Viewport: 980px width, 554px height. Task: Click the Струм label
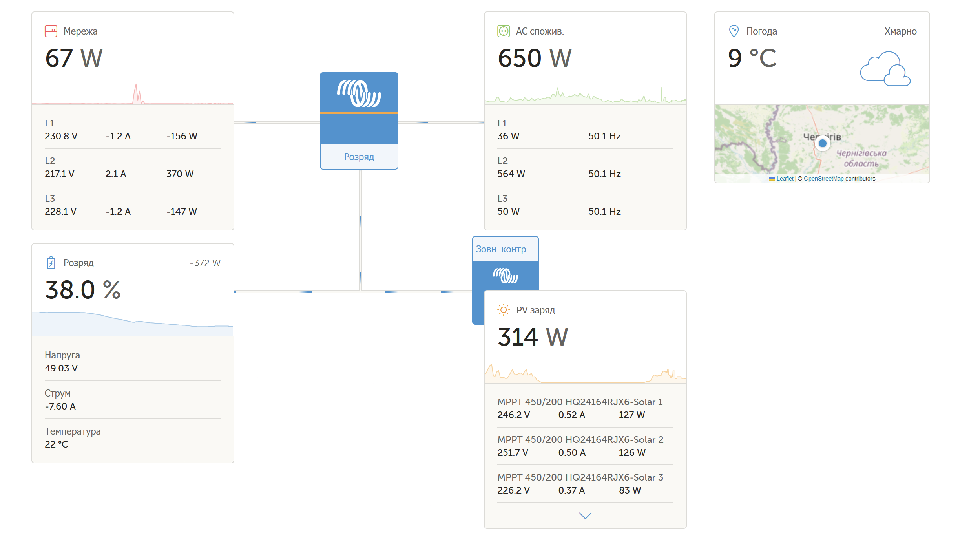[57, 393]
